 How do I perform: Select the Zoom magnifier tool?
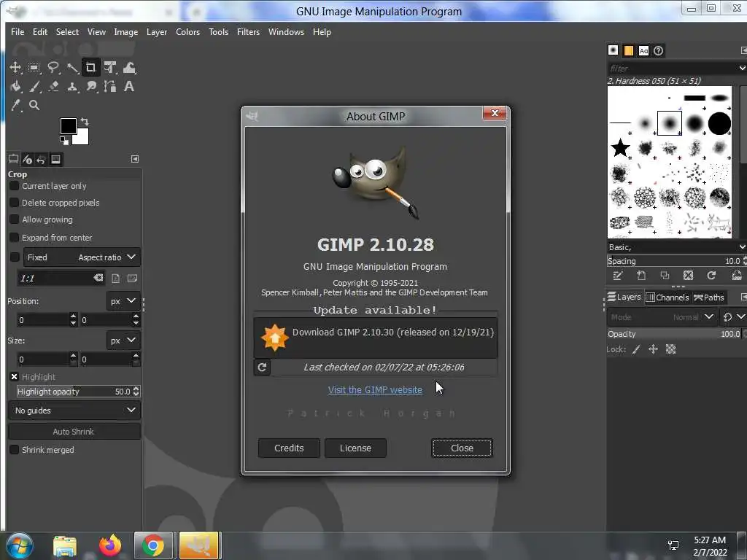pyautogui.click(x=34, y=105)
